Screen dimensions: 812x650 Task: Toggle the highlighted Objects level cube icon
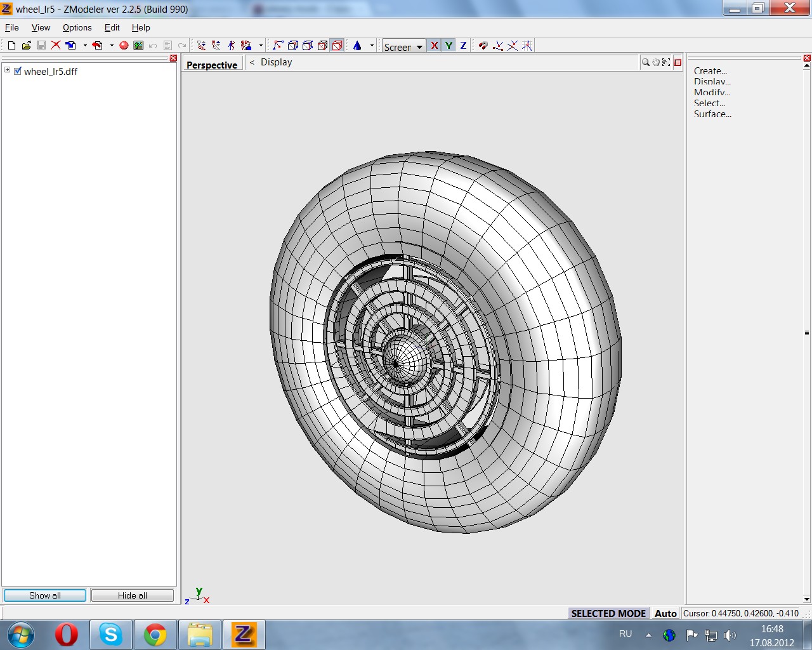337,46
